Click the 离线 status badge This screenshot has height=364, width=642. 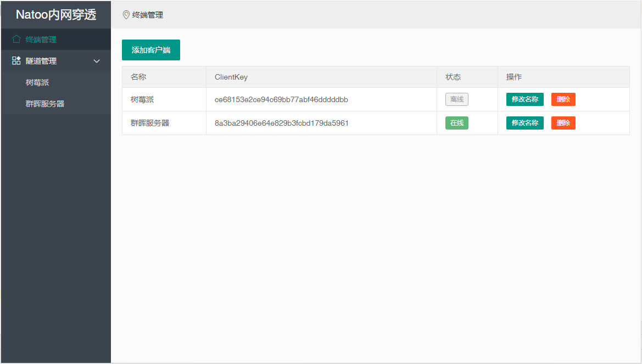(457, 99)
